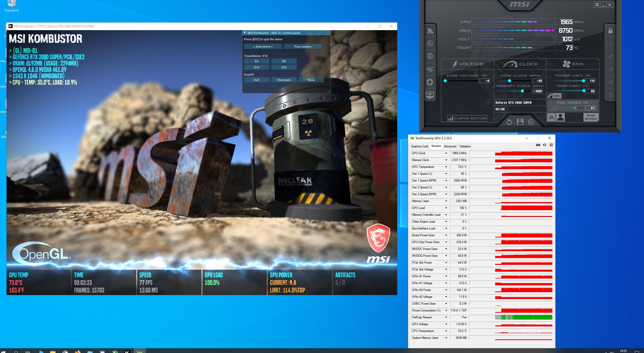The image size is (644, 353).
Task: Set tessellation to X16
Action: pyautogui.click(x=256, y=67)
